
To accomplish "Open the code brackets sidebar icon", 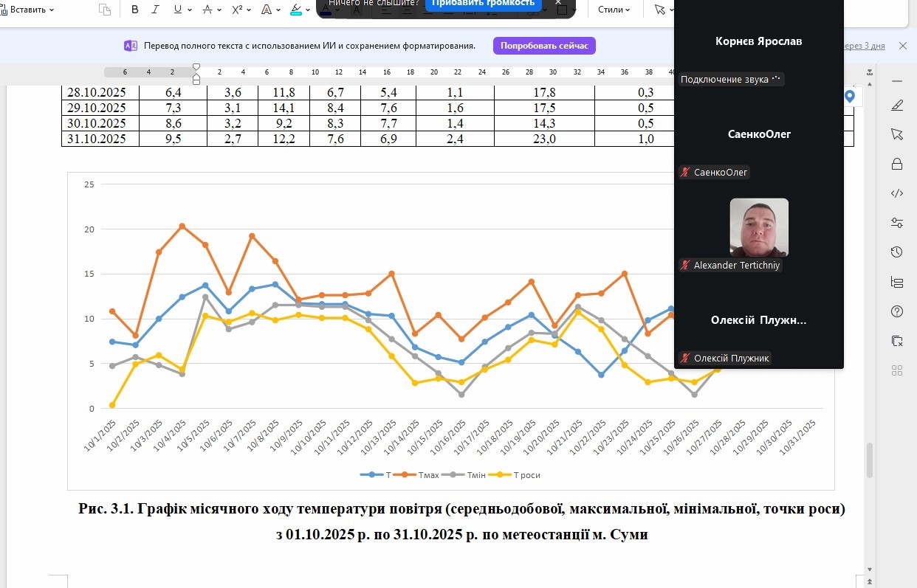I will pos(897,193).
